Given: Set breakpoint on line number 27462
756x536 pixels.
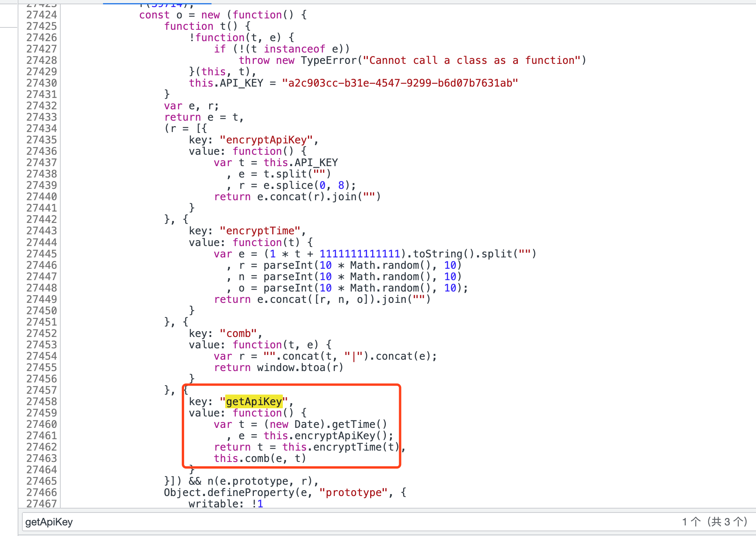Looking at the screenshot, I should click(42, 447).
